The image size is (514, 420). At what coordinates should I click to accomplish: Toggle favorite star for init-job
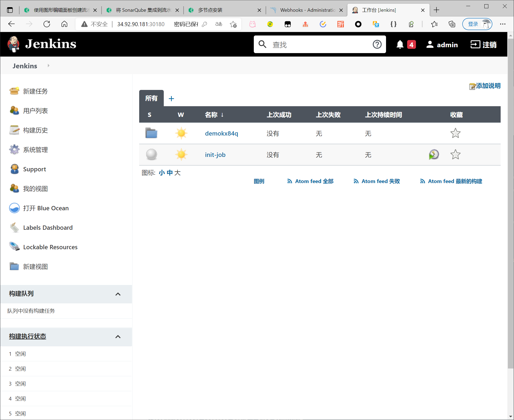point(455,154)
